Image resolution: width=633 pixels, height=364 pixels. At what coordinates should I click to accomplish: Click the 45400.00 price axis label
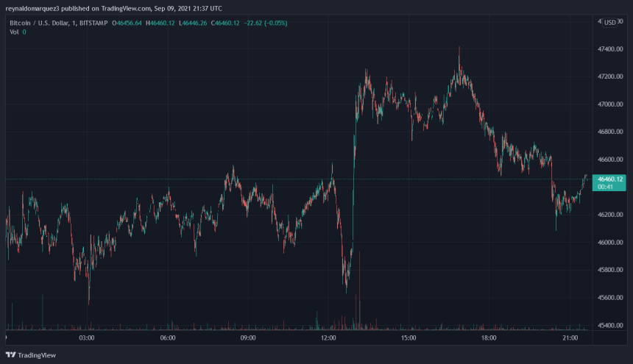pos(611,325)
